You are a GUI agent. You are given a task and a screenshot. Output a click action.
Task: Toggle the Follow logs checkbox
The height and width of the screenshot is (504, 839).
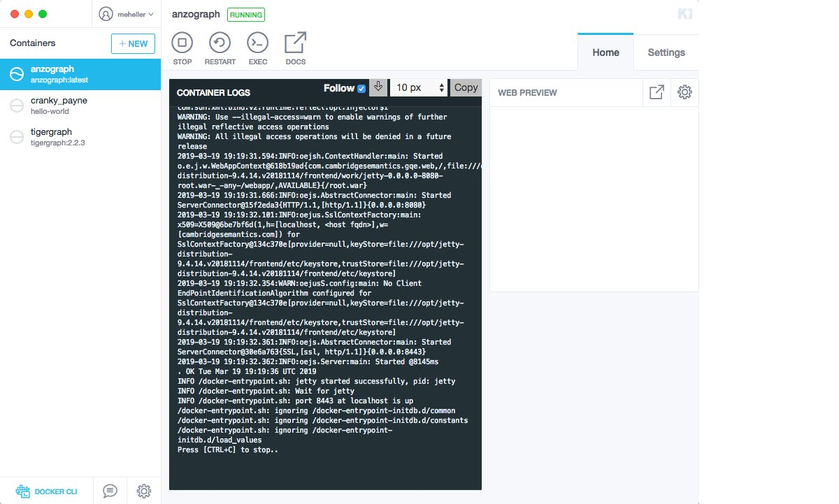(x=361, y=89)
